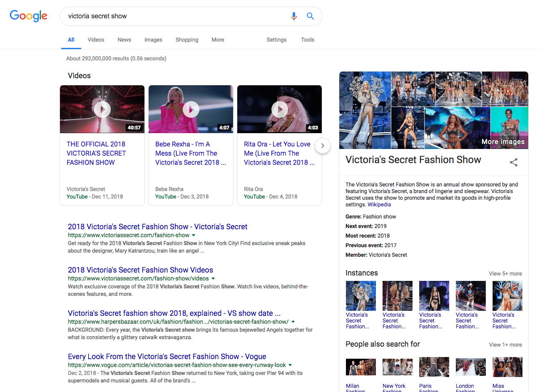Viewport: 542px width, 392px height.
Task: Click the Member: Victoria's Secret value
Action: tap(388, 255)
